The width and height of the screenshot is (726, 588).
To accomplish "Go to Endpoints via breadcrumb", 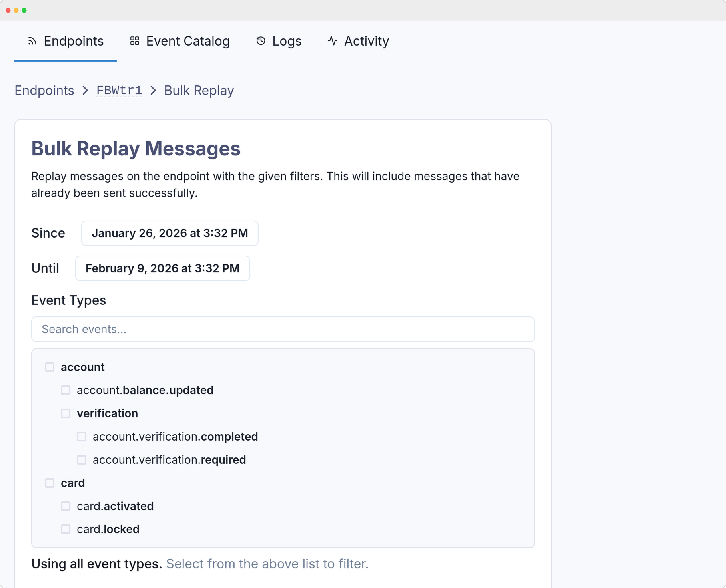I will (44, 91).
